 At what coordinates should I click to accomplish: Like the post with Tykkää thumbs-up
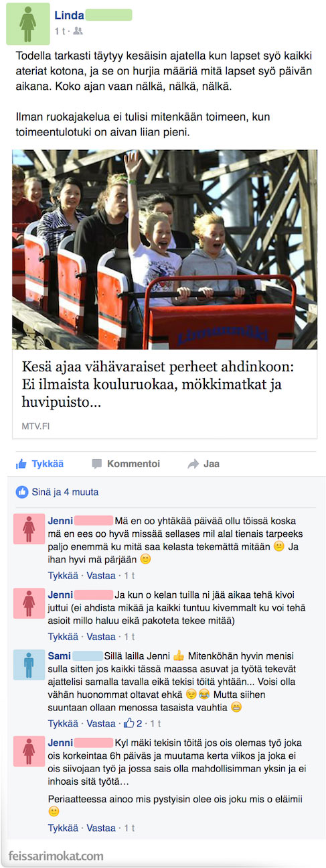39,464
